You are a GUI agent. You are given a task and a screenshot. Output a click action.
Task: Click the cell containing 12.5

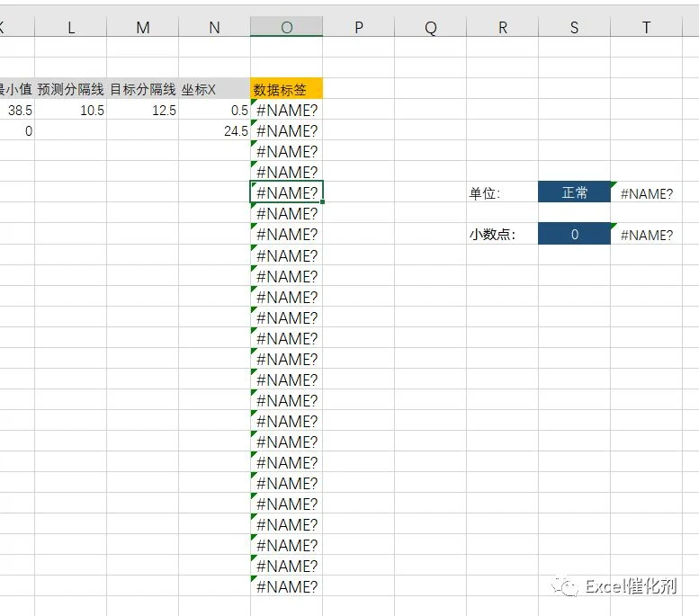143,110
